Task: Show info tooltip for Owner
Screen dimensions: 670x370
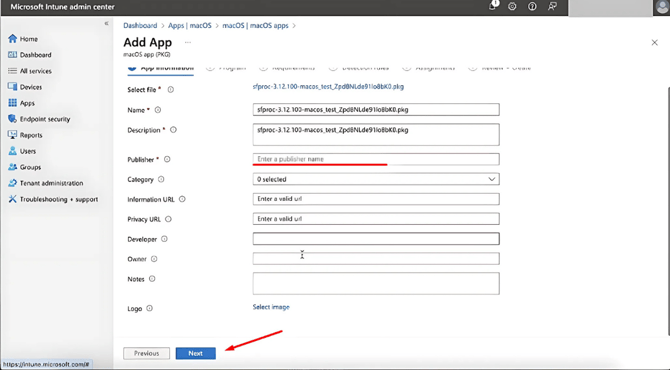Action: (x=154, y=259)
